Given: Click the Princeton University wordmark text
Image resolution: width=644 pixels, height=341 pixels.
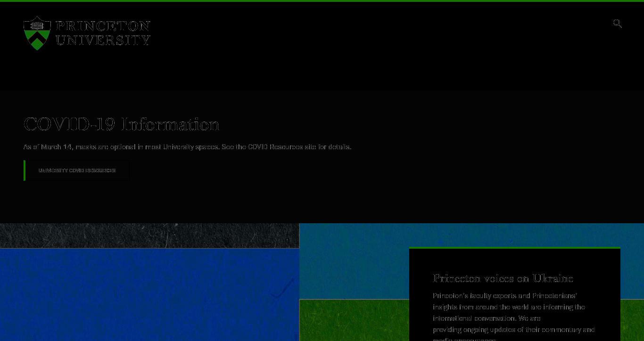Looking at the screenshot, I should pyautogui.click(x=103, y=33).
